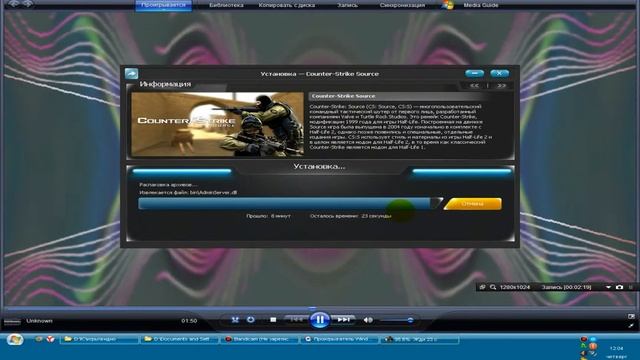Click the 01:50 elapsed time display
The height and width of the screenshot is (360, 640).
click(189, 321)
